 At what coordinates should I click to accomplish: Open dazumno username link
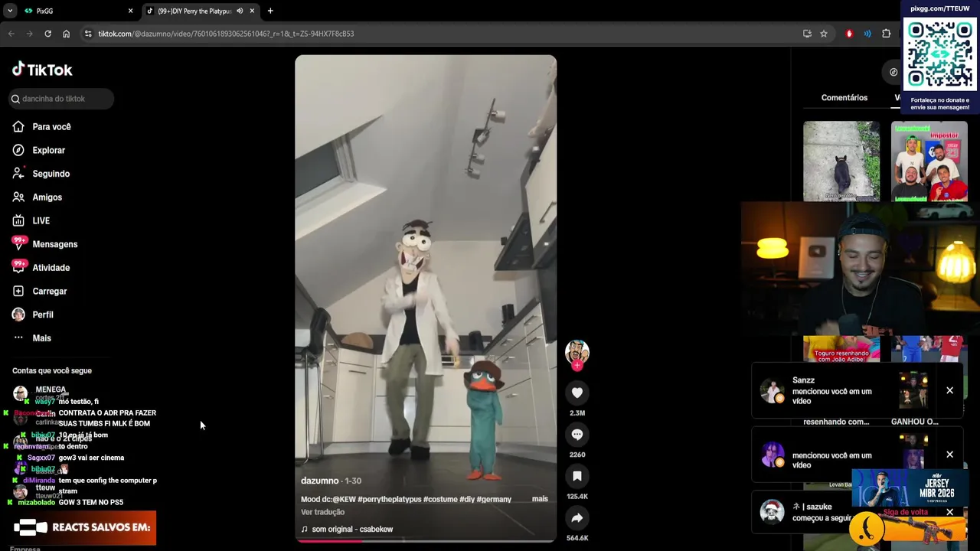click(319, 481)
